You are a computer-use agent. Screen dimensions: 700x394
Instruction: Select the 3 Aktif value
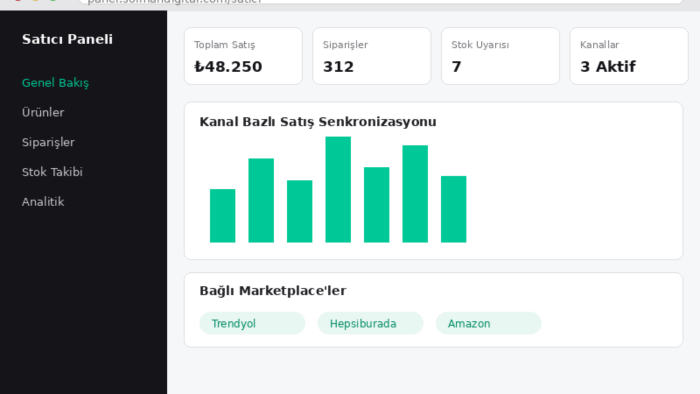[608, 66]
